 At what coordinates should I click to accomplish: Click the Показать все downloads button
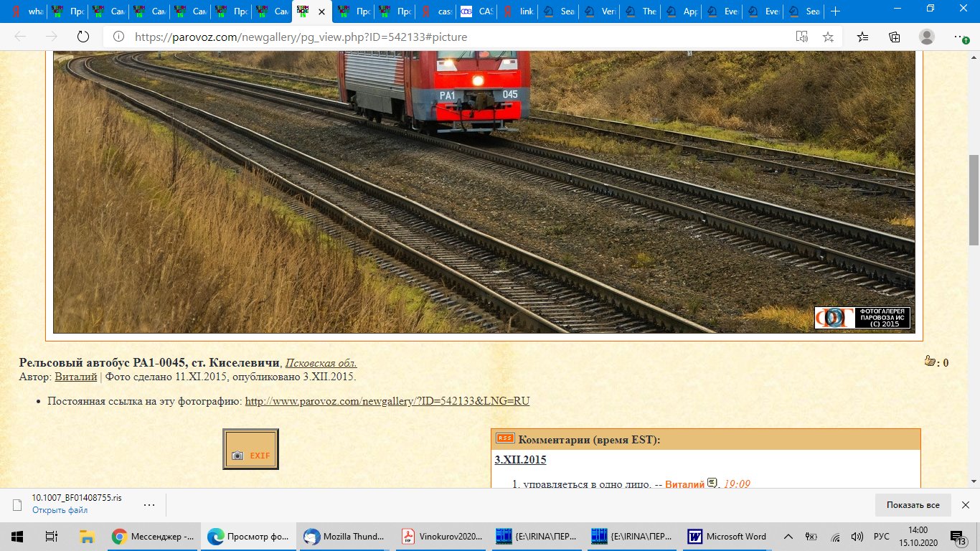(913, 505)
